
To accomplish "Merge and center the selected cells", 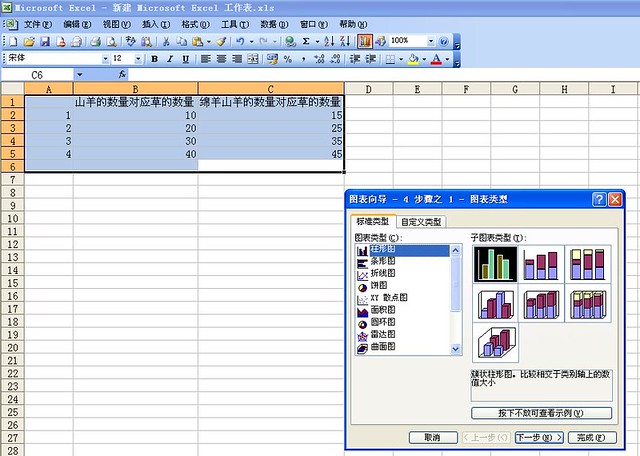I will coord(253,59).
